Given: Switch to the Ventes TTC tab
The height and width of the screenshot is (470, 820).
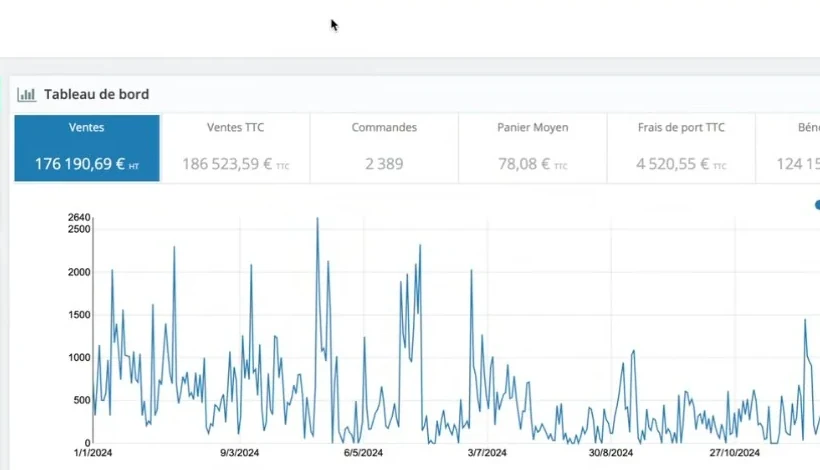Looking at the screenshot, I should [235, 148].
